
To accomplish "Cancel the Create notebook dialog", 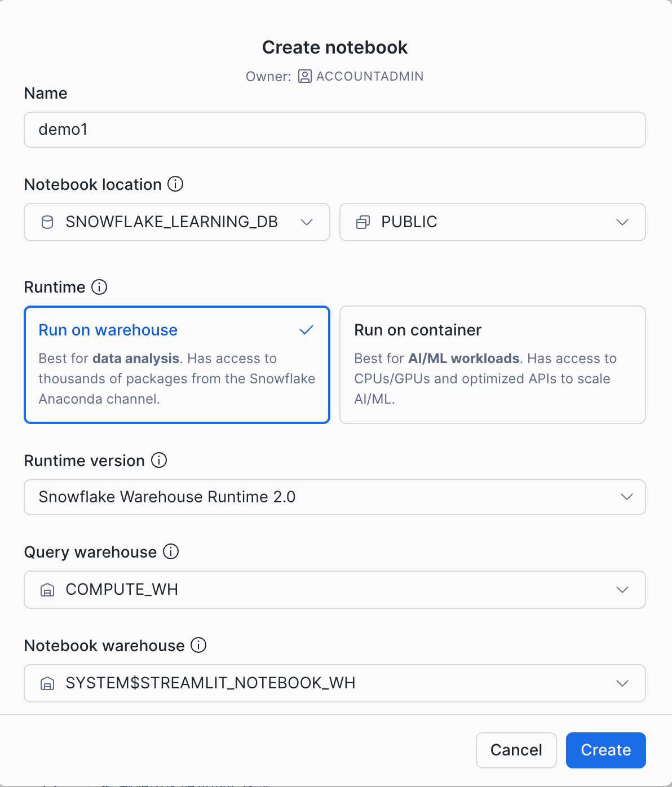I will [516, 750].
